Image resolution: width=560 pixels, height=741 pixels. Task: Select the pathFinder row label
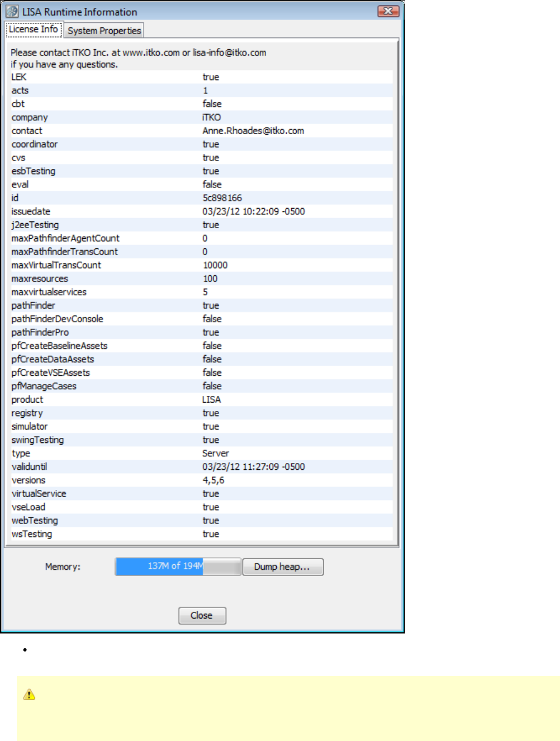tap(34, 305)
